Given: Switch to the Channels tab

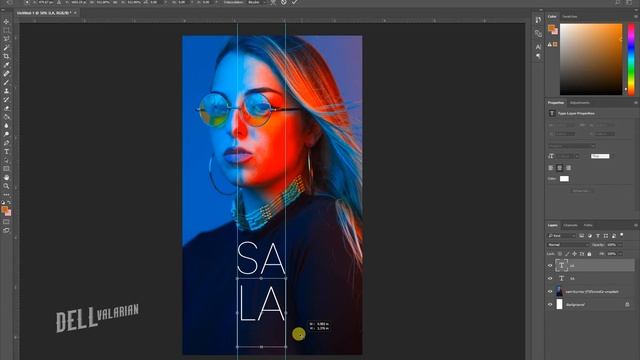Looking at the screenshot, I should (x=571, y=225).
